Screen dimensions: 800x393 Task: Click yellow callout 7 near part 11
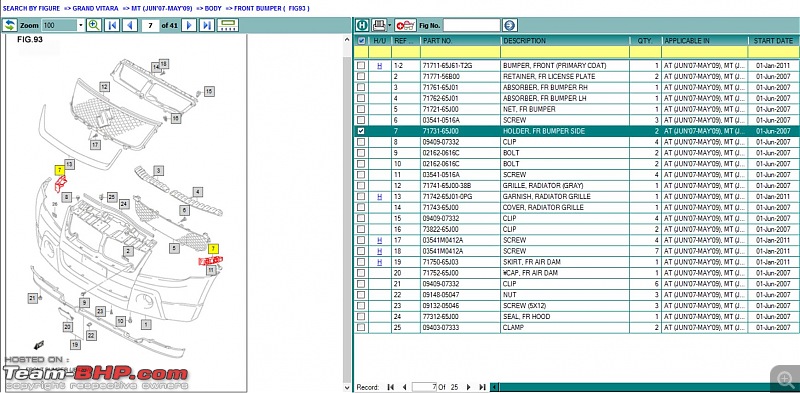click(x=214, y=249)
